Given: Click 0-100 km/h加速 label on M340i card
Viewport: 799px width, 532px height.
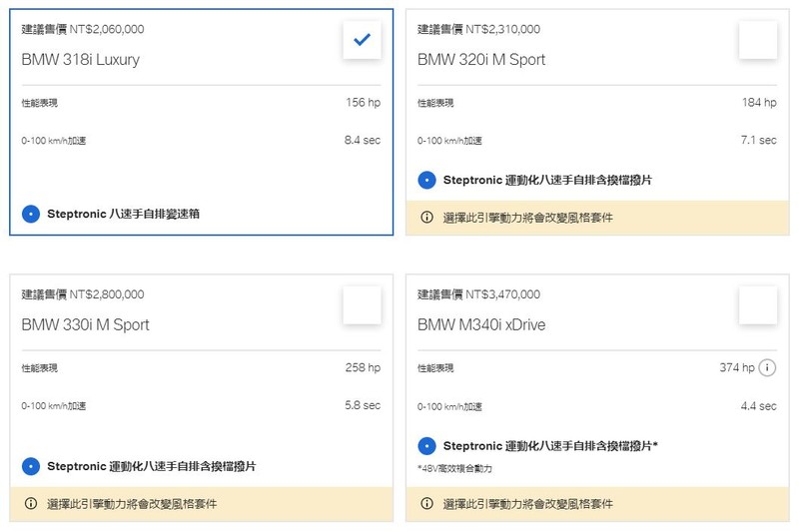Looking at the screenshot, I should pyautogui.click(x=449, y=407).
